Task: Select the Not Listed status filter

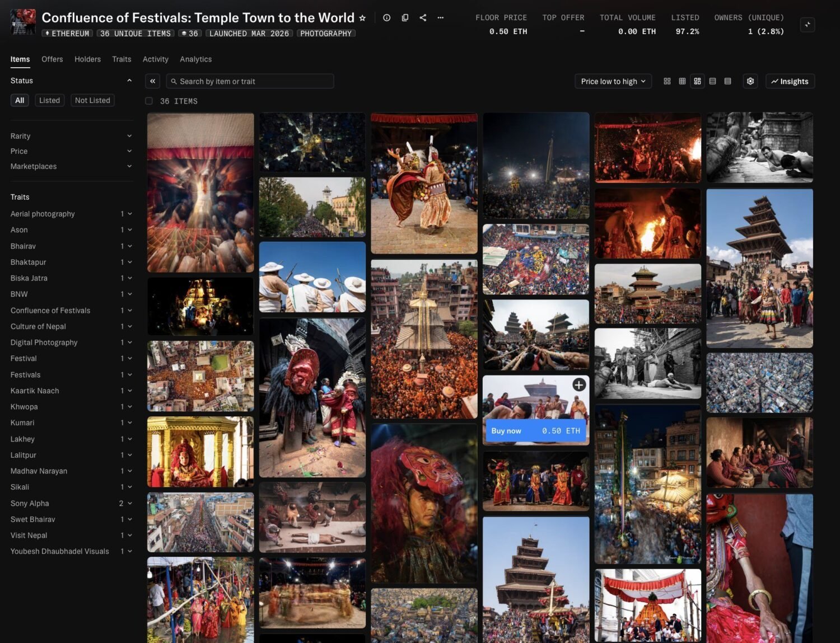Action: 92,100
